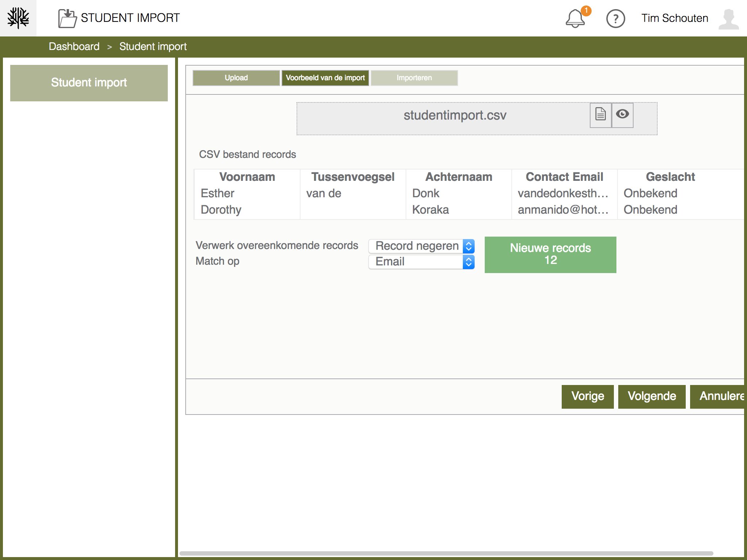Viewport: 747px width, 560px height.
Task: Open the notifications bell
Action: click(575, 18)
